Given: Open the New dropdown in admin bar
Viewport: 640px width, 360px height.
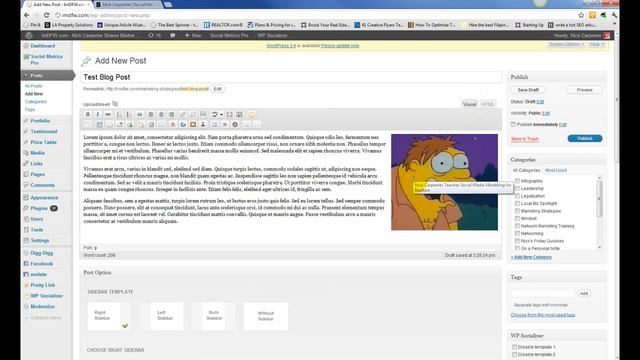Looking at the screenshot, I should [193, 36].
